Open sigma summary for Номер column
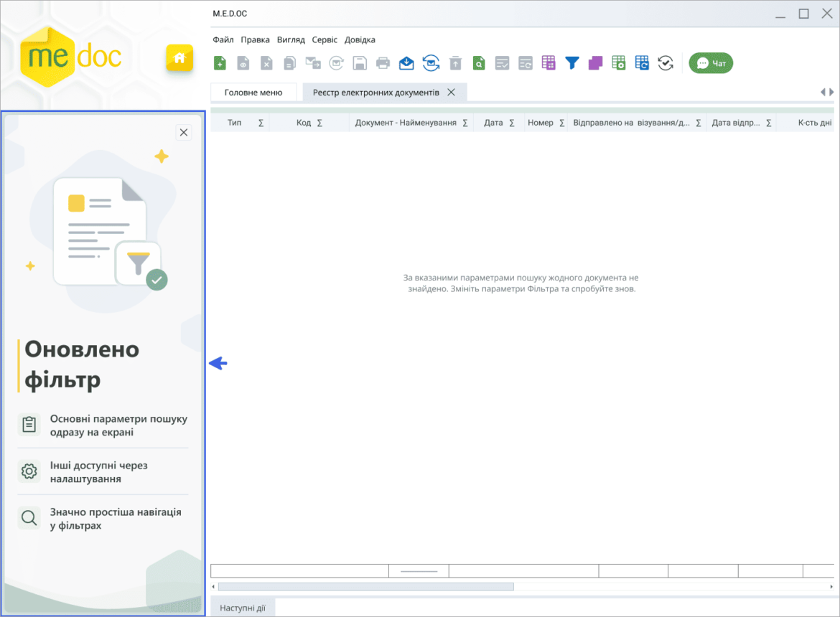Image resolution: width=840 pixels, height=617 pixels. (x=562, y=123)
